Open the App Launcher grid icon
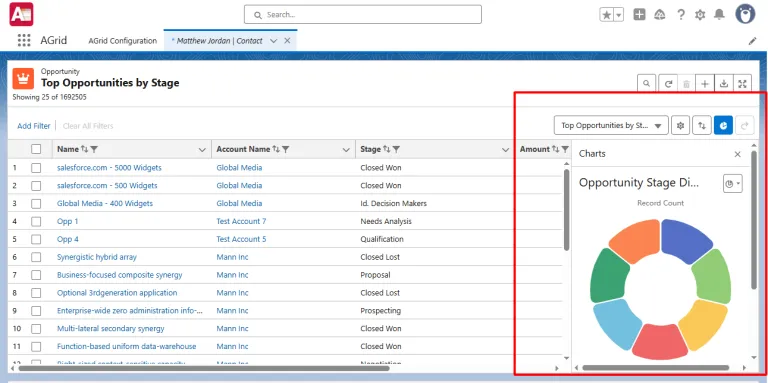Viewport: 768px width, 383px height. coord(24,40)
